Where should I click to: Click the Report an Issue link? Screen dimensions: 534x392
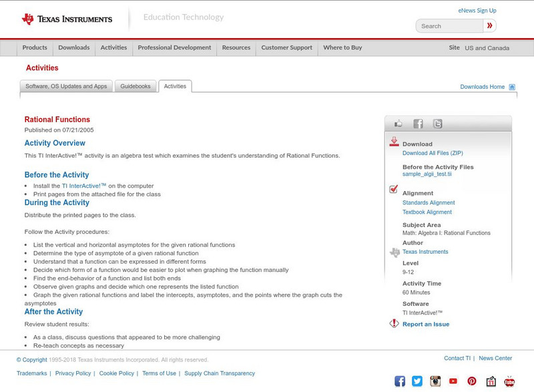[426, 325]
